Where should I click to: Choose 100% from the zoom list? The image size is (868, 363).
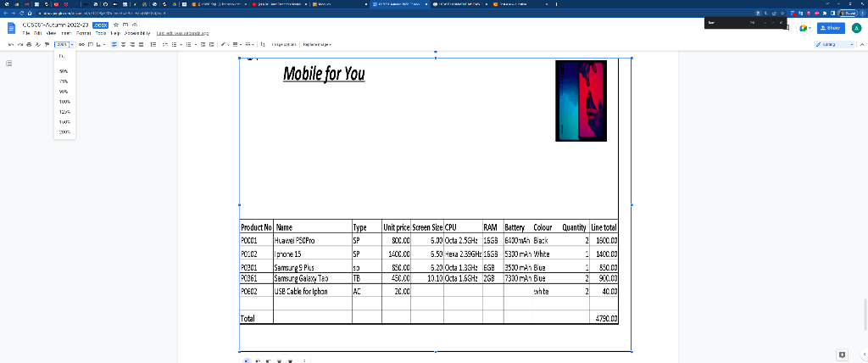point(64,102)
